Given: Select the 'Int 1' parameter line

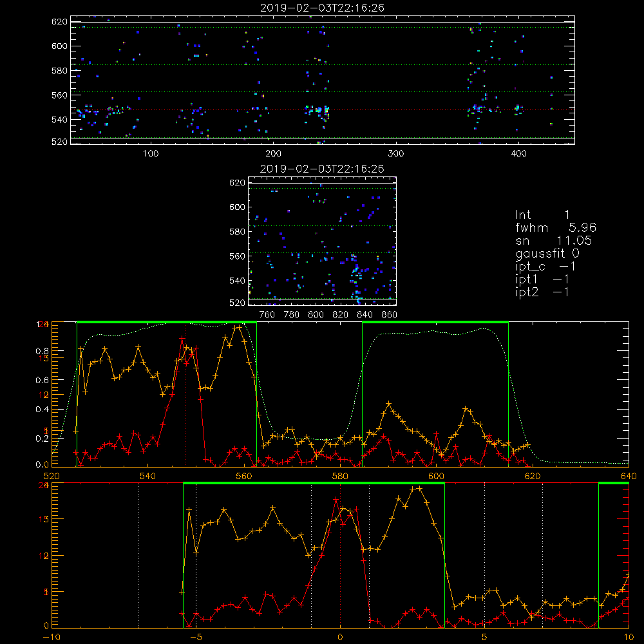Looking at the screenshot, I should tap(542, 215).
